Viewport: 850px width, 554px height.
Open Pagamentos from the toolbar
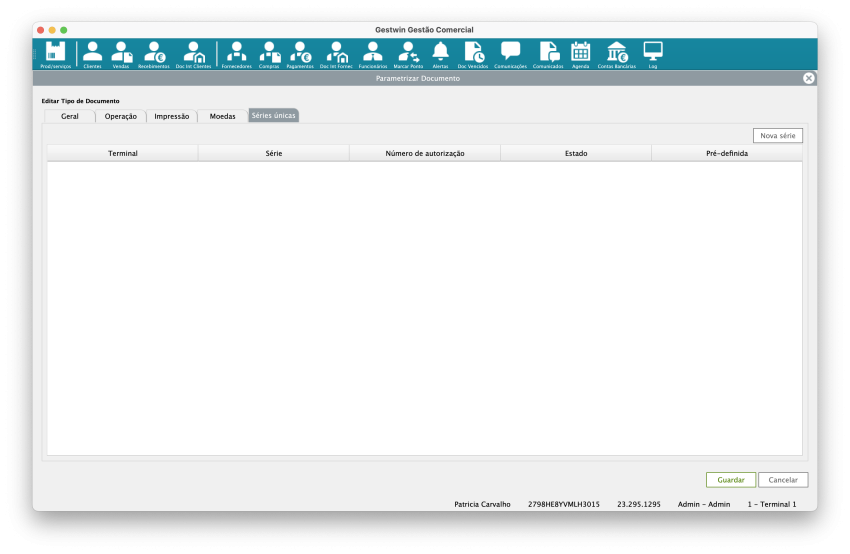click(300, 53)
